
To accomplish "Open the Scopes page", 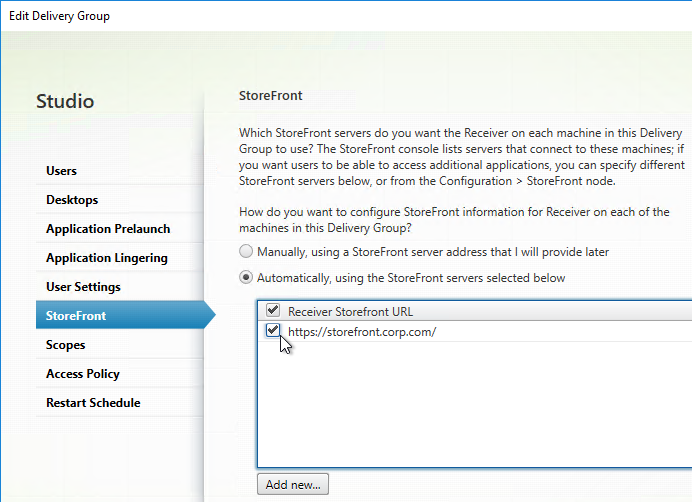I will tap(120, 345).
